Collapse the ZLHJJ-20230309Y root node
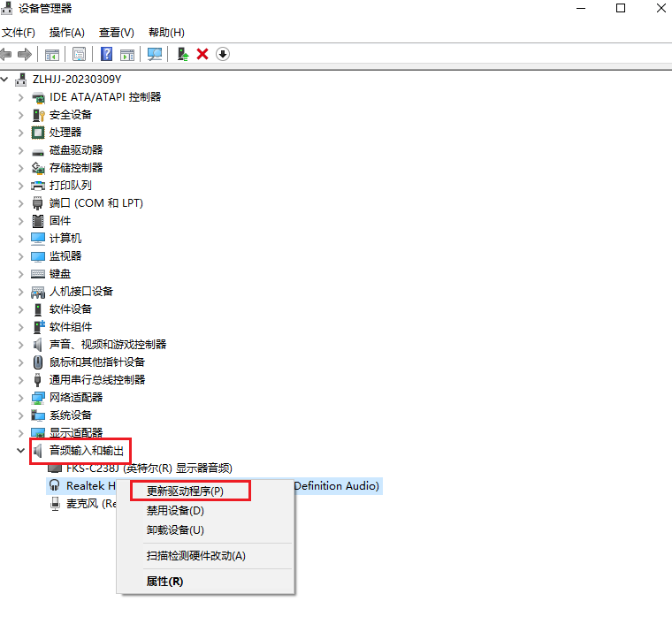The height and width of the screenshot is (632, 672). (x=4, y=80)
